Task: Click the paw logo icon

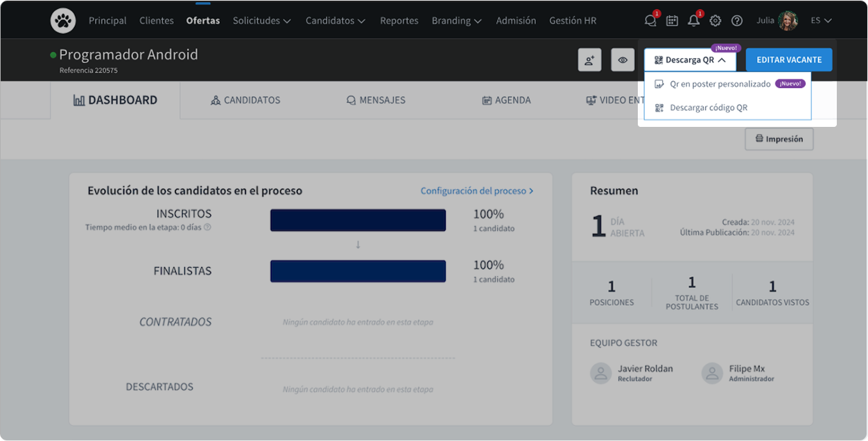Action: point(63,20)
